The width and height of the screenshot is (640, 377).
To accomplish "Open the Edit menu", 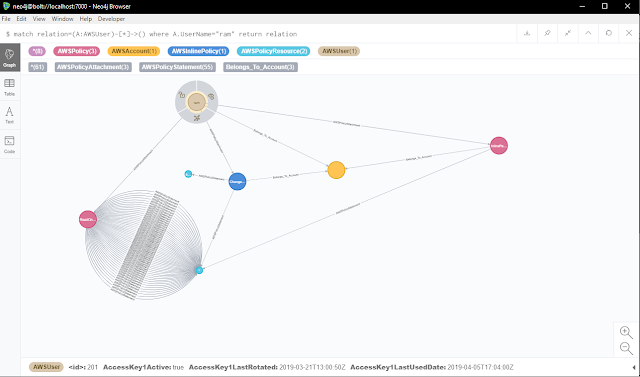I will [21, 19].
